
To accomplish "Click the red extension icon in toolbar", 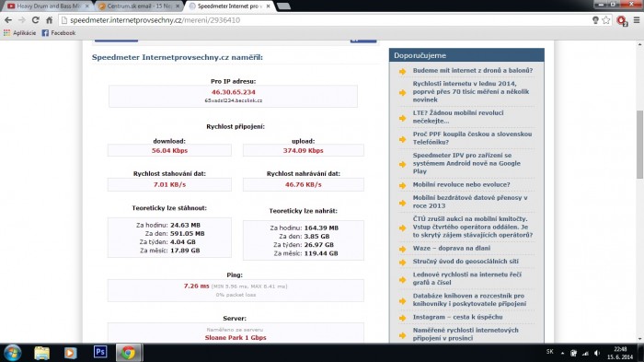I will tap(622, 20).
